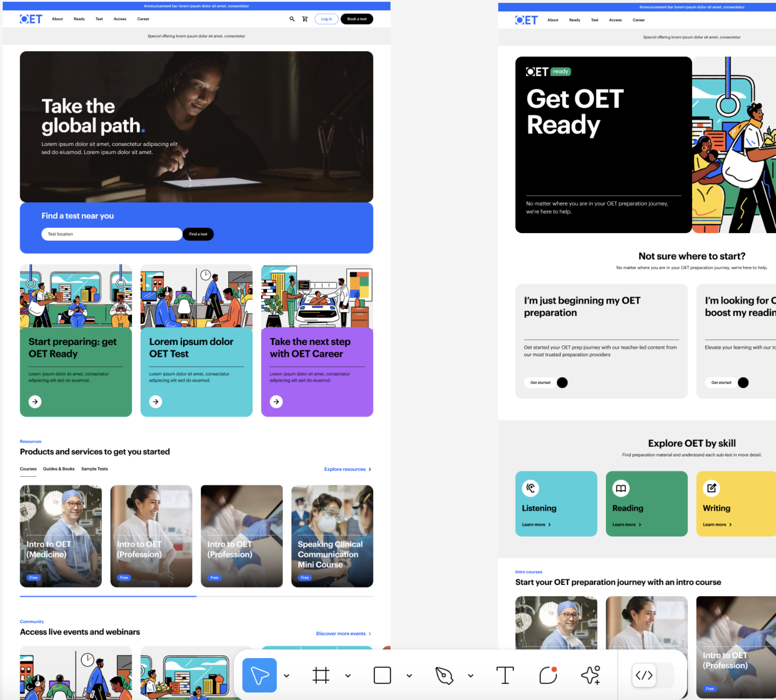The width and height of the screenshot is (776, 700).
Task: Click Learn more under Listening
Action: pos(536,525)
